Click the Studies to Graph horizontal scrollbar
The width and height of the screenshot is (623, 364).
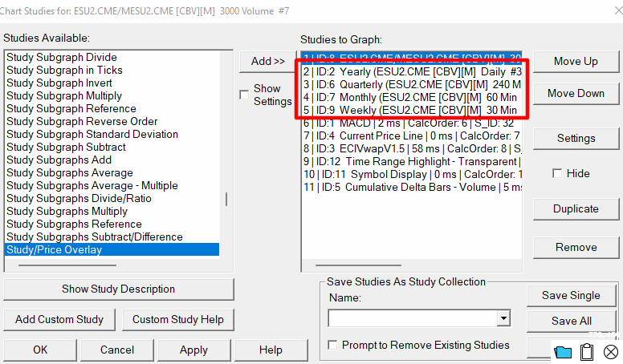pos(358,265)
